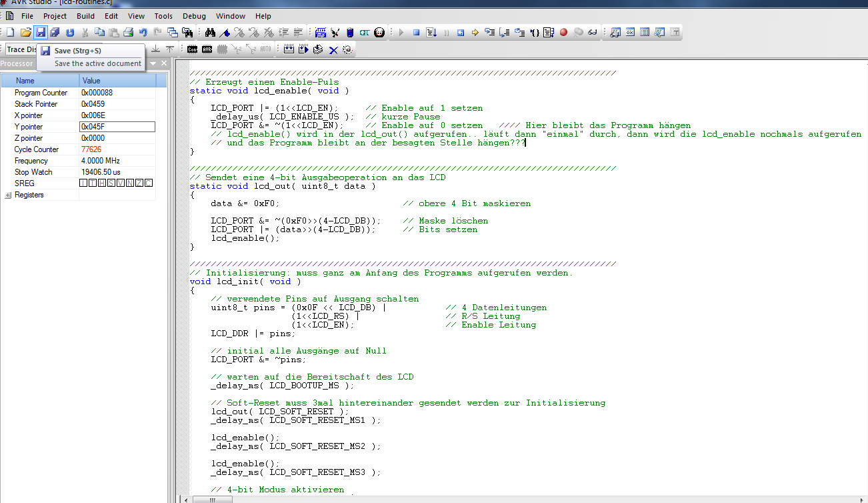Toggle the SREG V flag box
The width and height of the screenshot is (868, 503).
click(x=121, y=183)
